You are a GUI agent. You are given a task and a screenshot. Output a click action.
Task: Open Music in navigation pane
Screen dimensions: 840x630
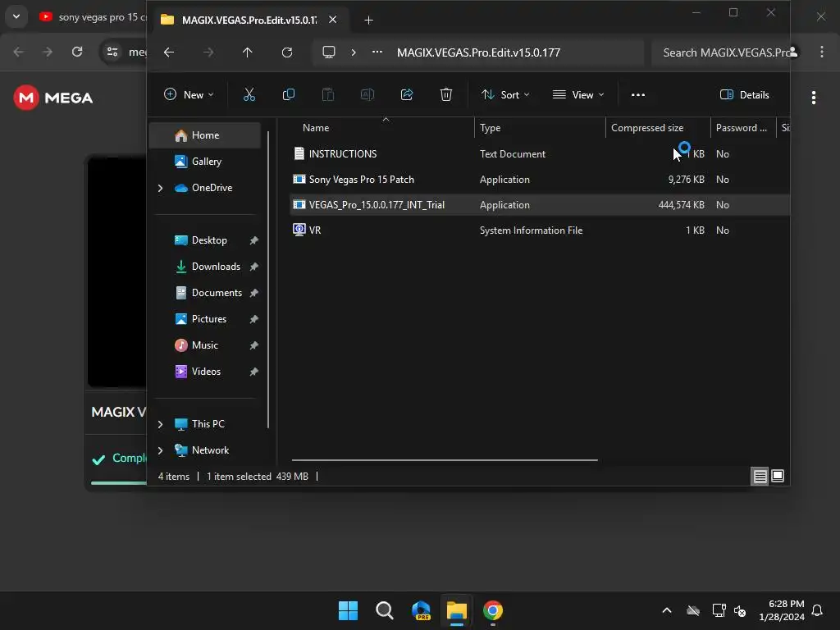(x=204, y=345)
